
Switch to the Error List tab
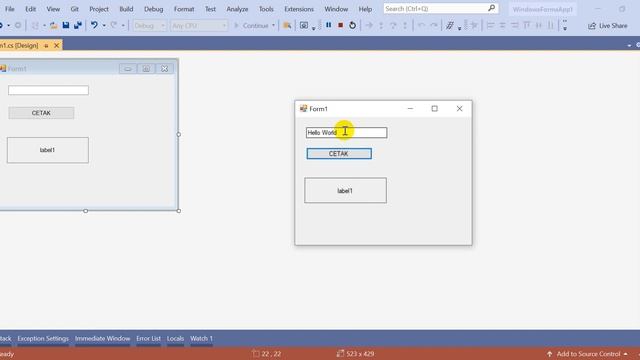tap(149, 338)
